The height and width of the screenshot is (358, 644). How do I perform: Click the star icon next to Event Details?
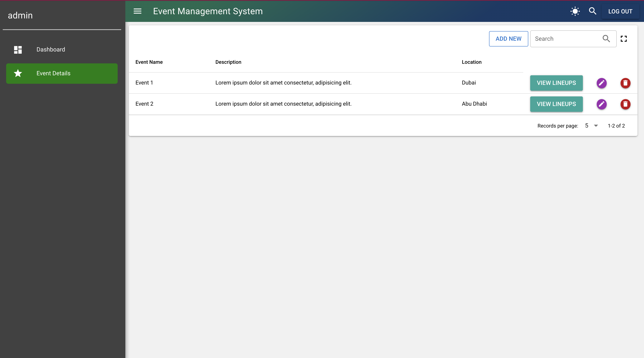(18, 73)
